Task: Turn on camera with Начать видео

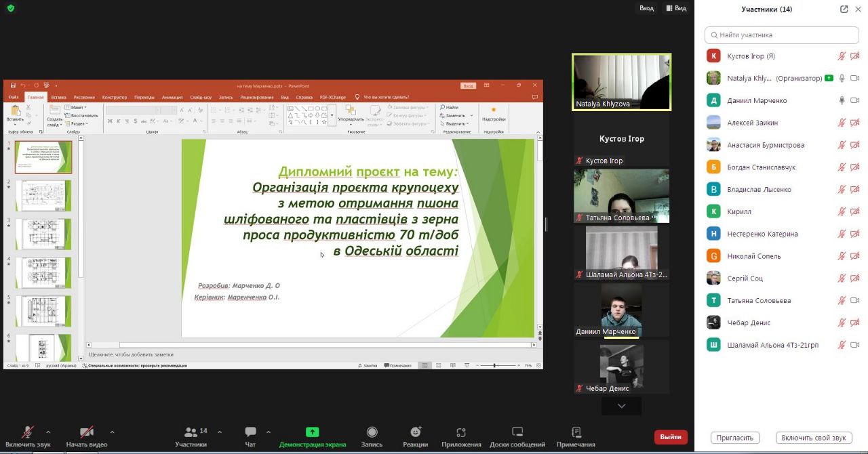Action: click(87, 436)
